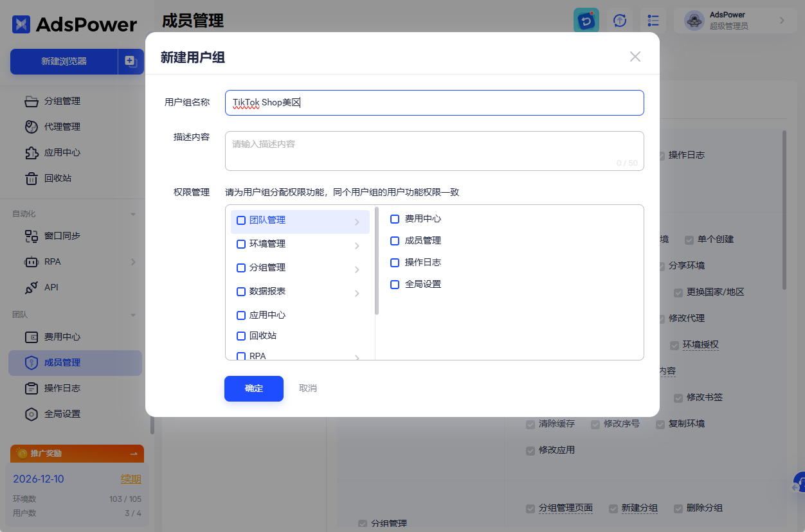Click the 回收站 trash icon
Image resolution: width=805 pixels, height=532 pixels.
click(32, 178)
